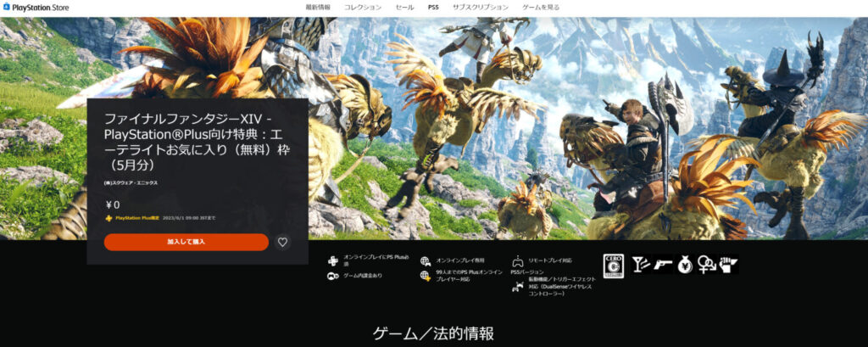Screen dimensions: 868x347
Task: Open the (株)スクウェア・エニックス publisher link
Action: (x=131, y=182)
